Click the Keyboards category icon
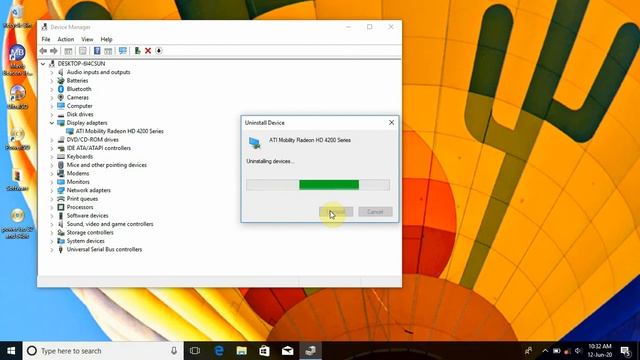The image size is (640, 360). (x=61, y=157)
